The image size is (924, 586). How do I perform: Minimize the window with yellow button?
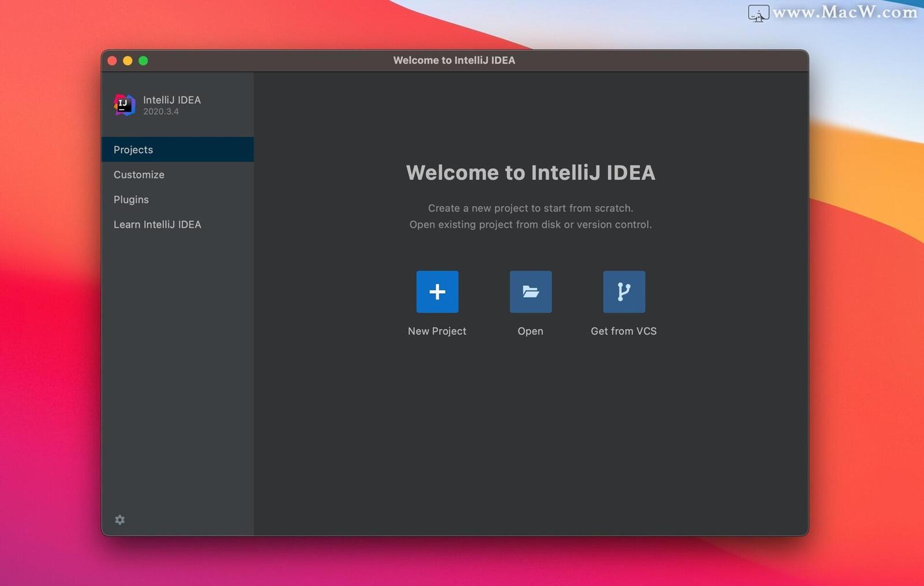(128, 61)
